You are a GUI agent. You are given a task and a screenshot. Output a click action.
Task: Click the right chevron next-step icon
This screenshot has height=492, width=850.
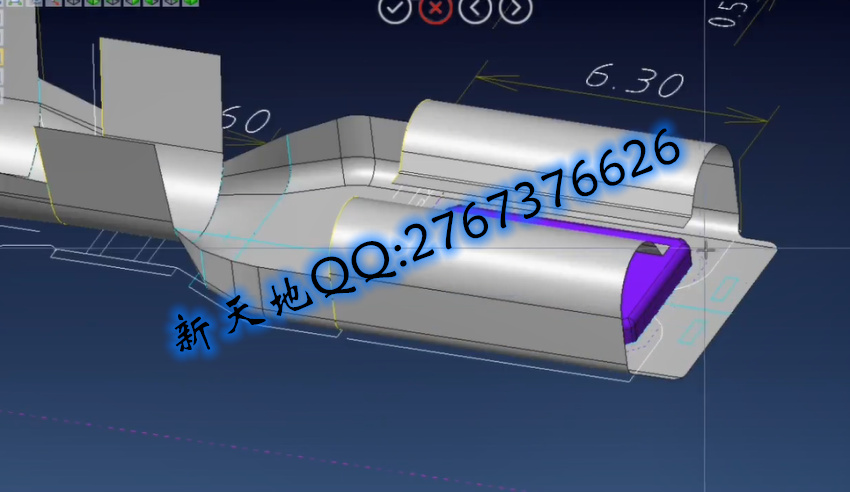click(x=515, y=9)
